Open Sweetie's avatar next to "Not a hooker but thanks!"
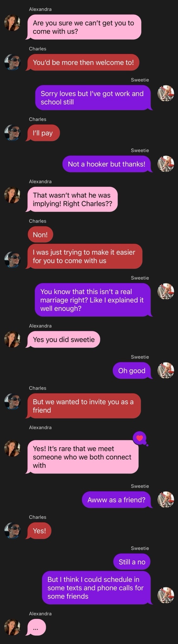The height and width of the screenshot is (644, 178). click(166, 164)
